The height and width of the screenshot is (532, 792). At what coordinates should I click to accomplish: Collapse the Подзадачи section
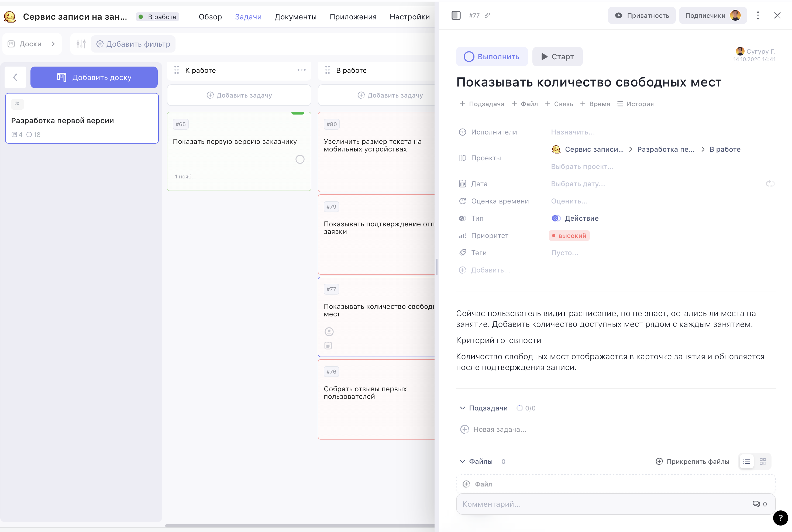tap(462, 408)
